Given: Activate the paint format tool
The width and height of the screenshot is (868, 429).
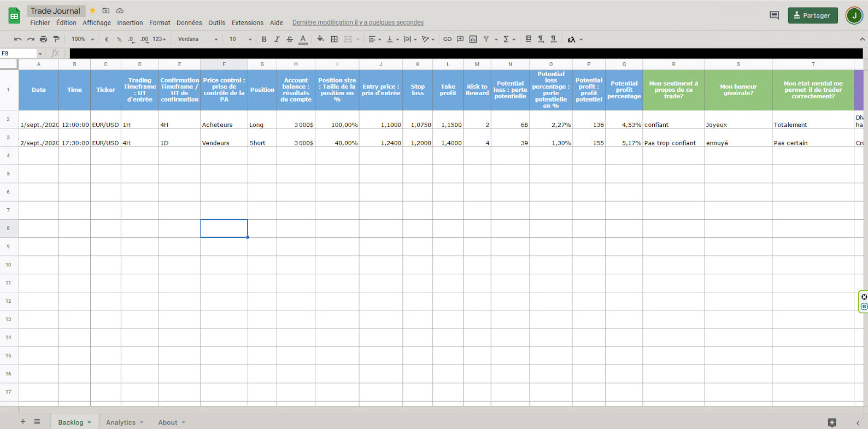Looking at the screenshot, I should pos(56,39).
